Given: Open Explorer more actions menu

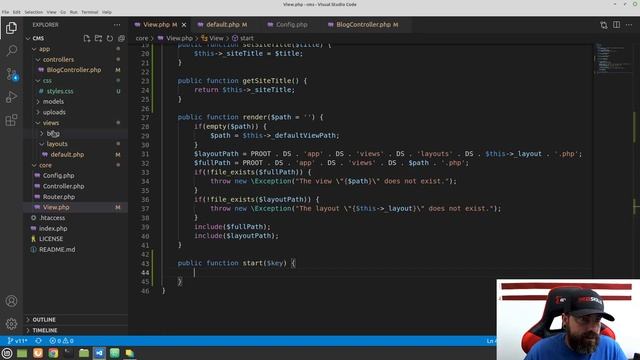Looking at the screenshot, I should point(117,25).
